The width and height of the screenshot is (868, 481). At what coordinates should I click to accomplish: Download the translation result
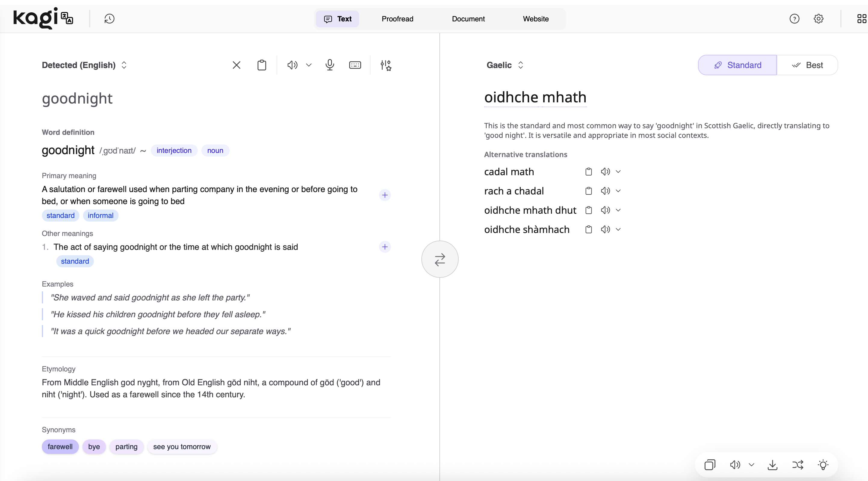tap(772, 465)
